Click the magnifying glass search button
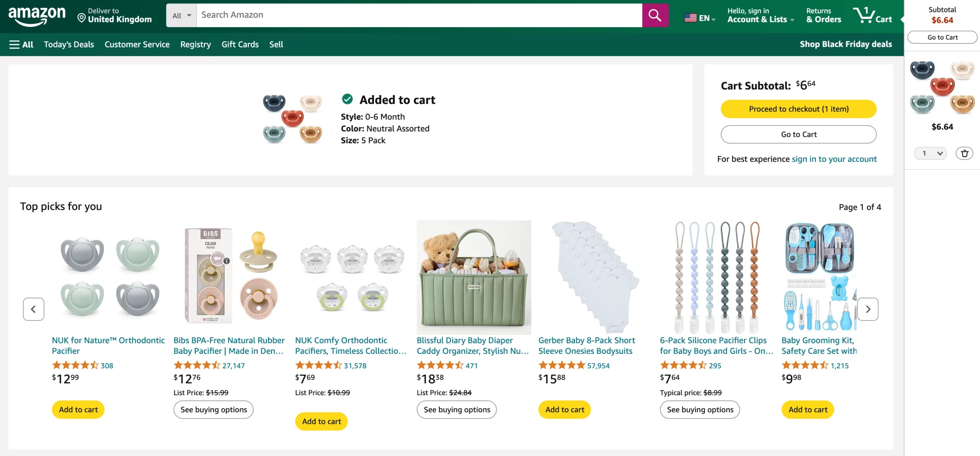The width and height of the screenshot is (980, 456). tap(655, 15)
